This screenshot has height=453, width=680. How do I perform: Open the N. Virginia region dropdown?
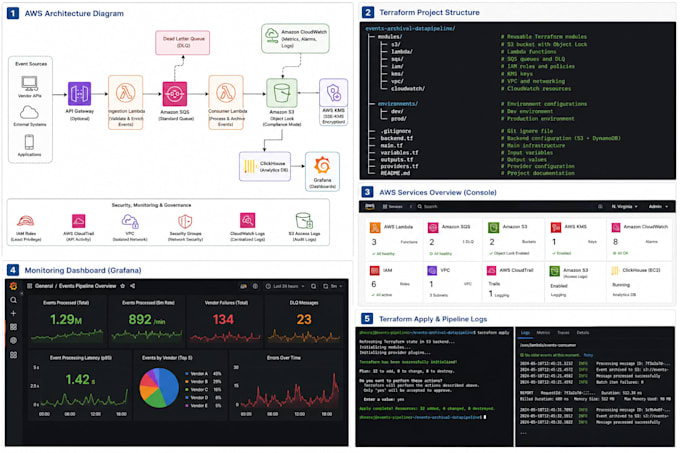tap(624, 206)
